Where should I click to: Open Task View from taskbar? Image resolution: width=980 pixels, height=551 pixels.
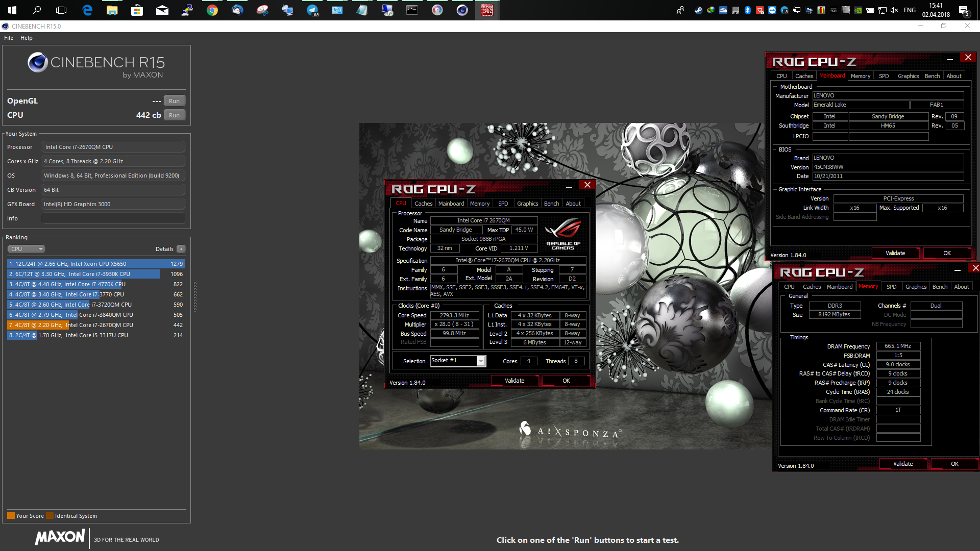61,10
